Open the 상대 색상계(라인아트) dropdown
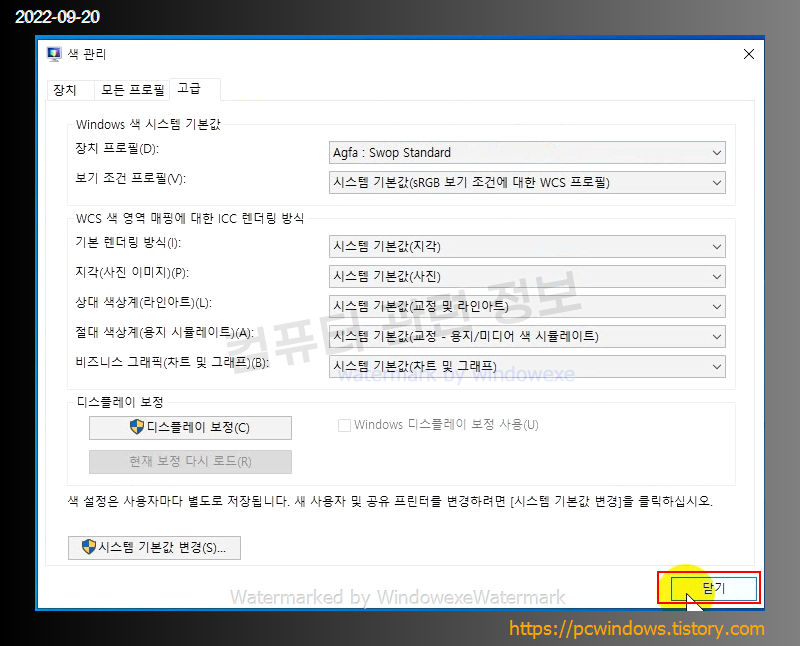Image resolution: width=800 pixels, height=646 pixels. click(x=527, y=306)
